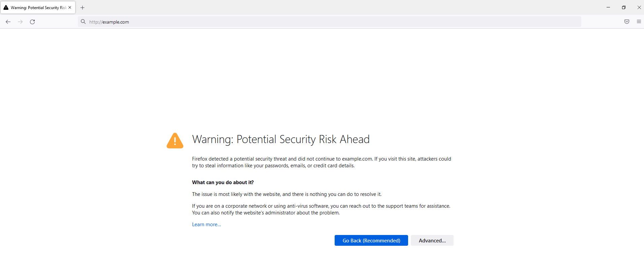
Task: Reload the current page
Action: (32, 22)
